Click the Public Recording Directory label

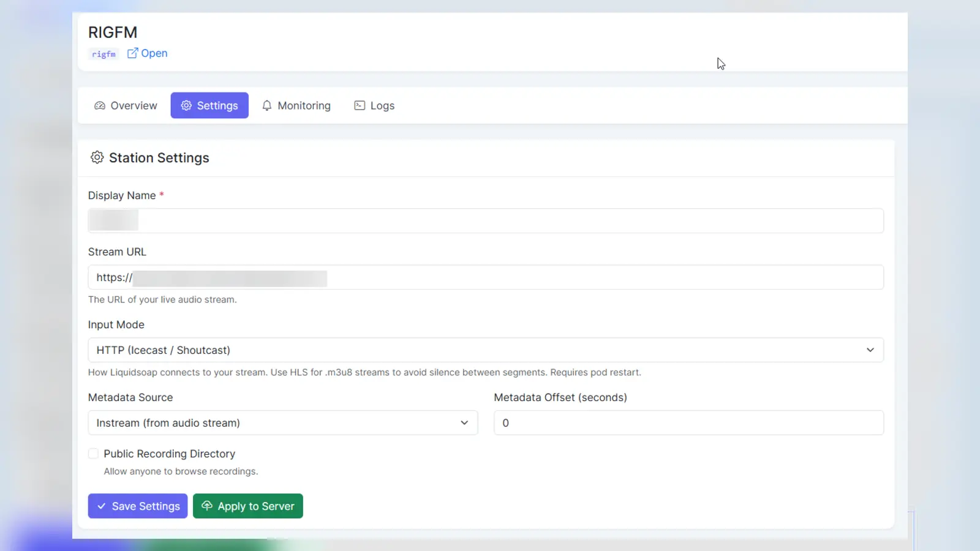(x=170, y=454)
